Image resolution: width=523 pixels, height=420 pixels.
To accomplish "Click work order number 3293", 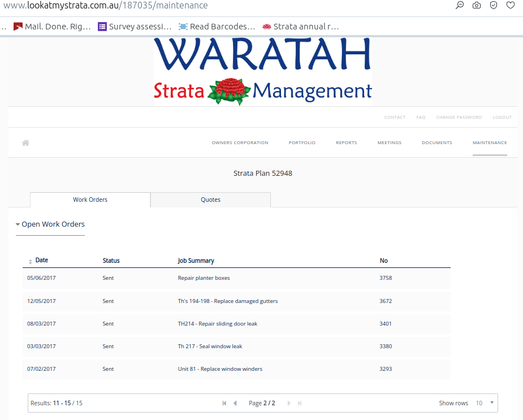I will tap(386, 369).
